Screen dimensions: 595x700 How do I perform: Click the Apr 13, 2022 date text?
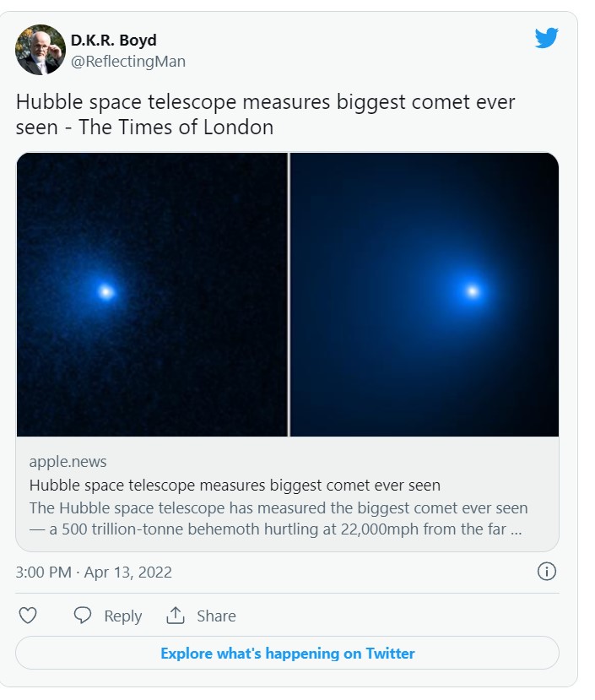(127, 572)
